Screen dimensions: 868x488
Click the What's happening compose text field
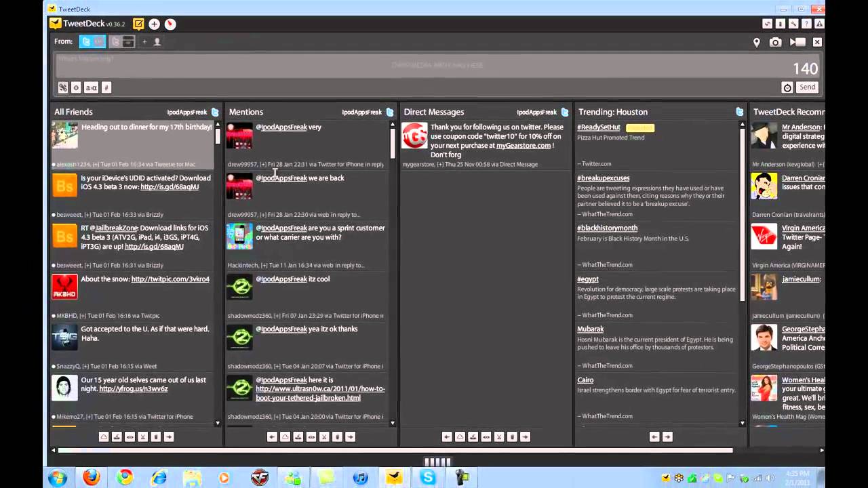coord(437,66)
